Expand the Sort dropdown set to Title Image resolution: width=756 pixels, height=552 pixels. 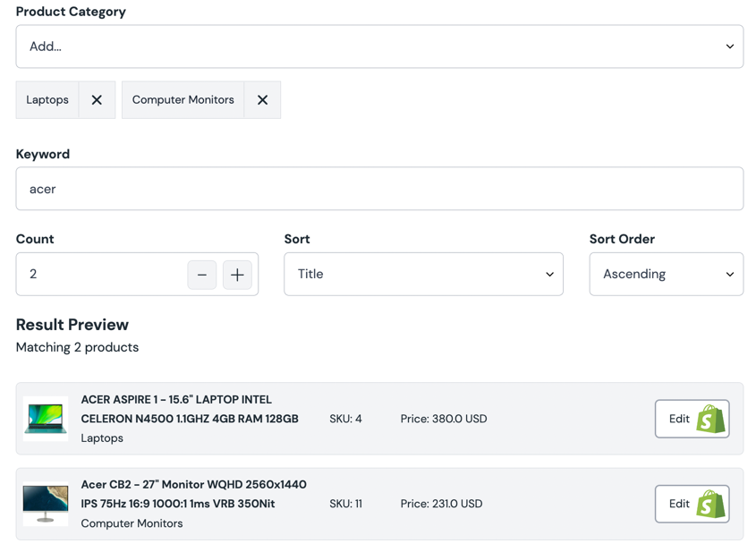tap(423, 274)
